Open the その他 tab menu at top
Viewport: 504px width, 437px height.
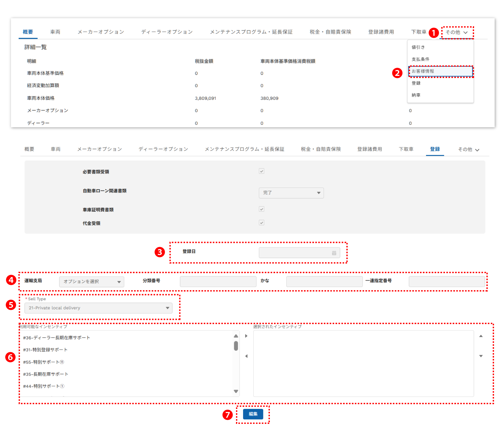point(457,32)
